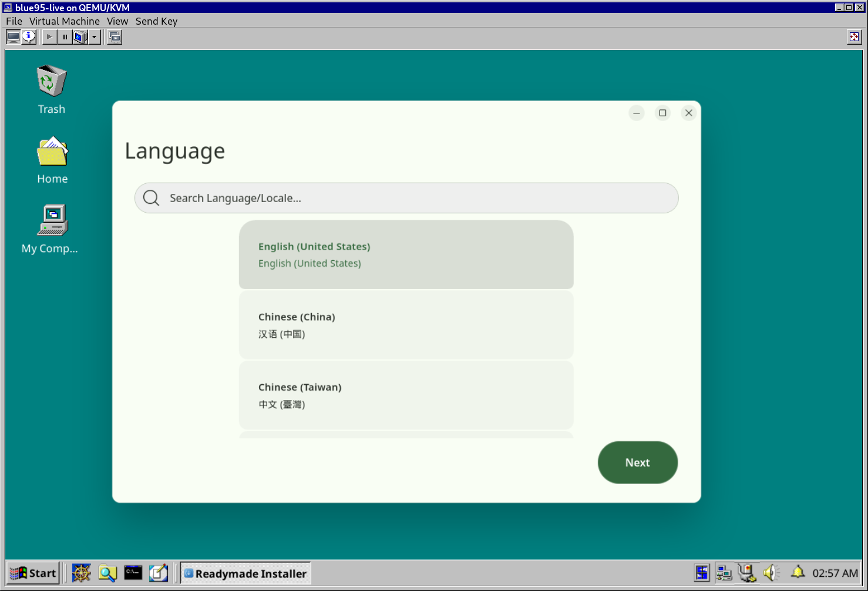Click the Next button
Viewport: 868px width, 591px height.
(638, 462)
